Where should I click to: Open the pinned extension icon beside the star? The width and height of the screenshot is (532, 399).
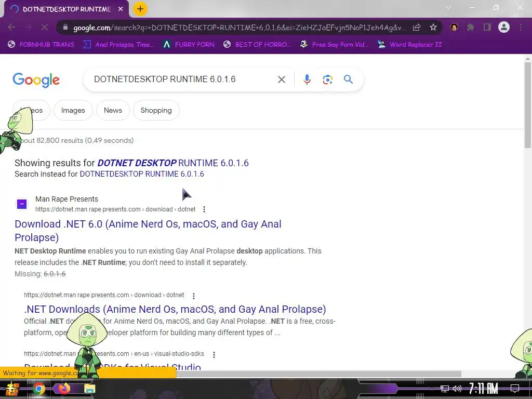(x=454, y=27)
